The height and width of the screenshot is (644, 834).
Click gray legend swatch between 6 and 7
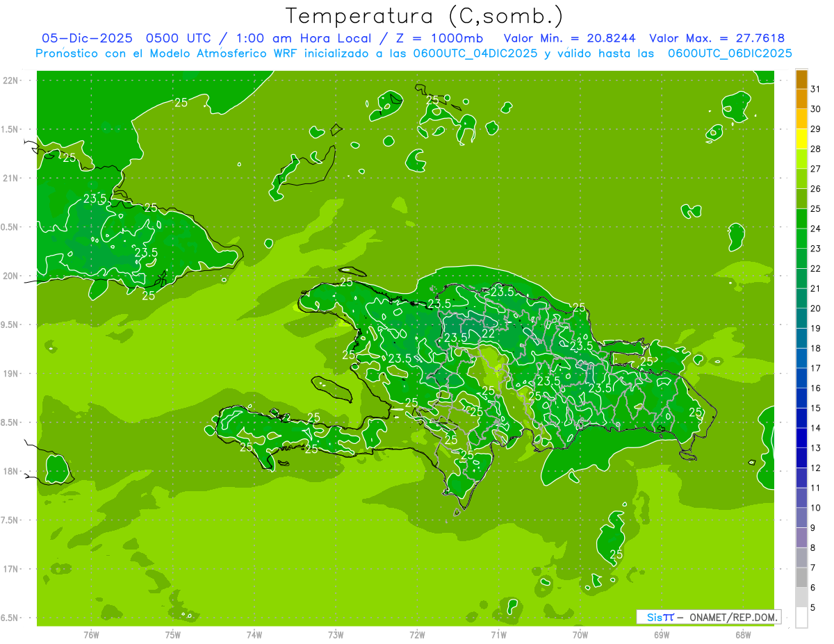coord(801,577)
